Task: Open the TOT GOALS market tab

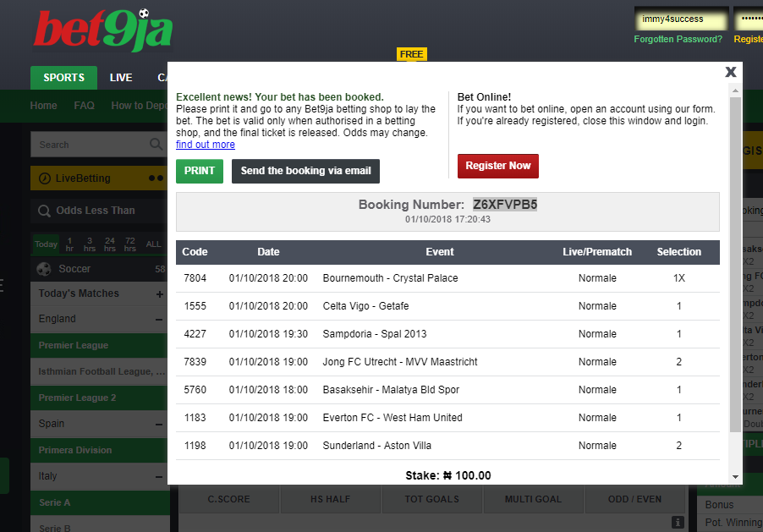Action: tap(432, 499)
